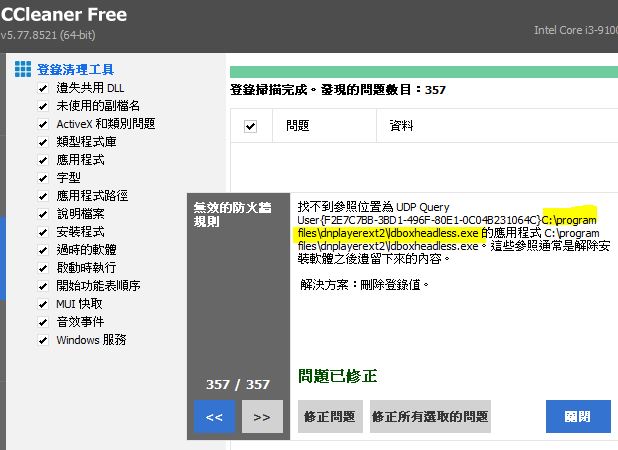Image resolution: width=618 pixels, height=450 pixels.
Task: Click the 資料 column header
Action: (497, 126)
